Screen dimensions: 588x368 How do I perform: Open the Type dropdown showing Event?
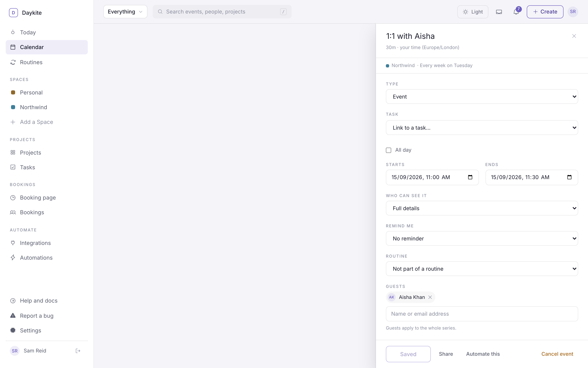coord(482,97)
